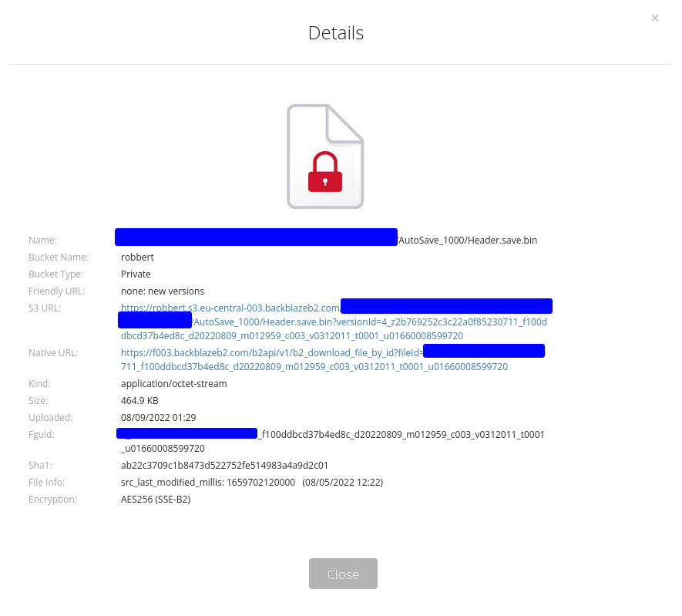Click the Private bucket type value
The width and height of the screenshot is (682, 616).
click(x=136, y=274)
